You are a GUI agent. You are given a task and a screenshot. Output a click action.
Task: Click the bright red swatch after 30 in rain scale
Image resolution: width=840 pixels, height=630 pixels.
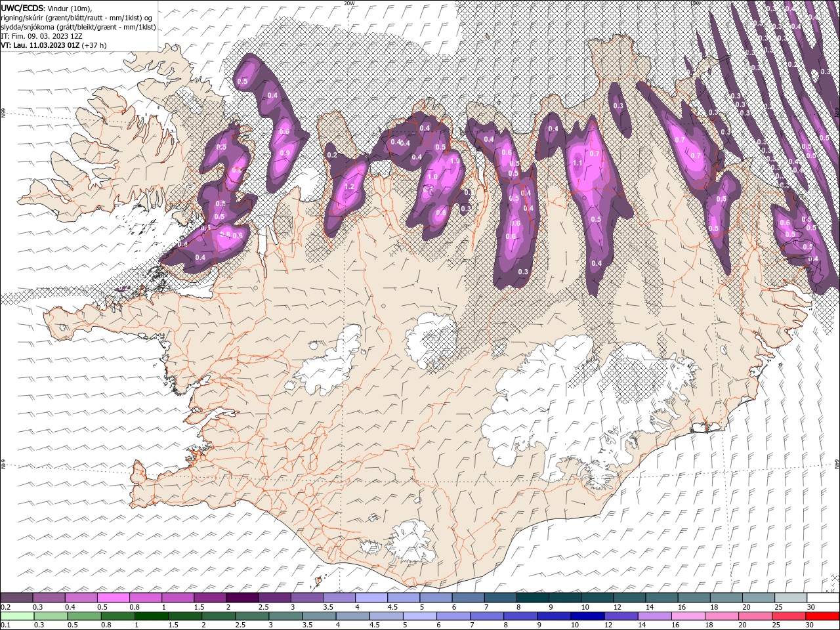pyautogui.click(x=822, y=616)
